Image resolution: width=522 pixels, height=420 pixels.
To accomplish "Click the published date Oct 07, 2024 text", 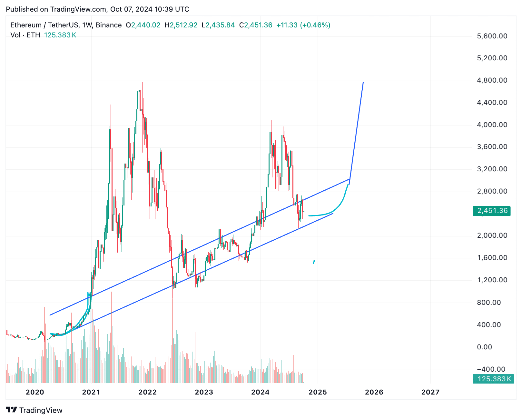I will [x=131, y=9].
